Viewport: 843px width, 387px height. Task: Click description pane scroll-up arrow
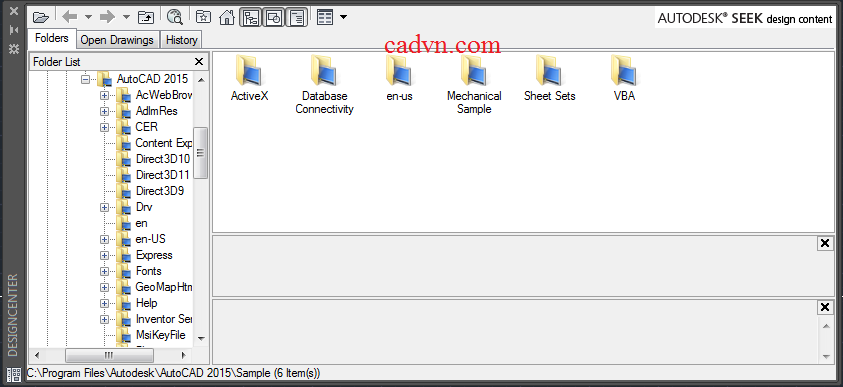(826, 326)
